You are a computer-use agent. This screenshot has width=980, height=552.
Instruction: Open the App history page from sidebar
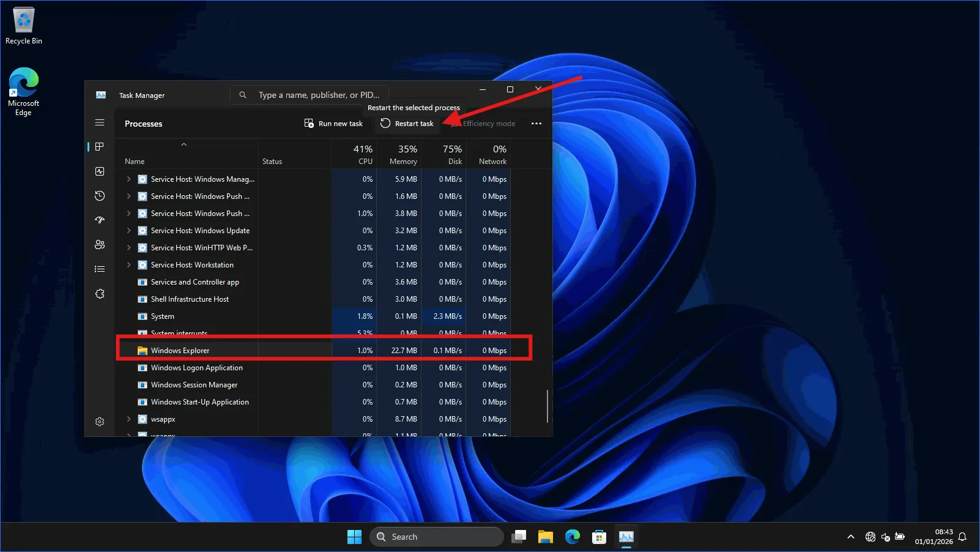[100, 196]
